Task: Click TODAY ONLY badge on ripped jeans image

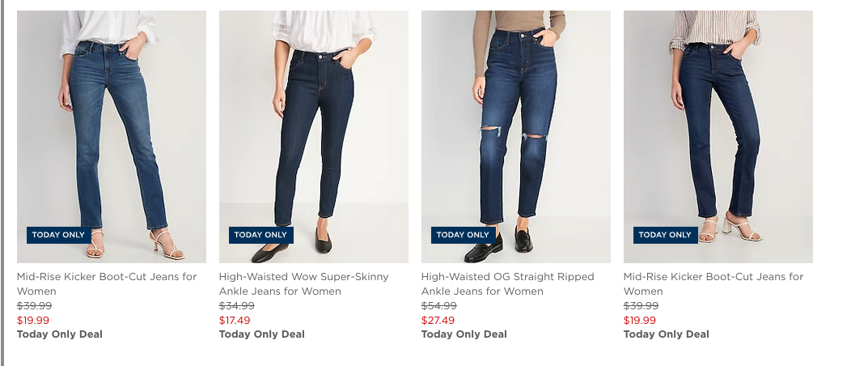Action: (463, 235)
